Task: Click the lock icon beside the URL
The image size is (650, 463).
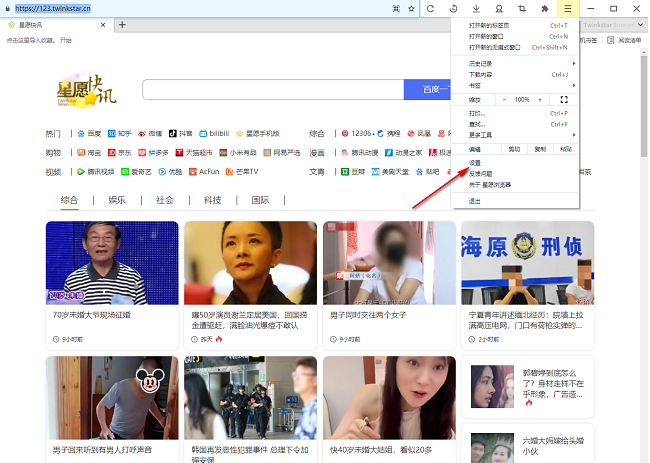Action: pyautogui.click(x=7, y=8)
